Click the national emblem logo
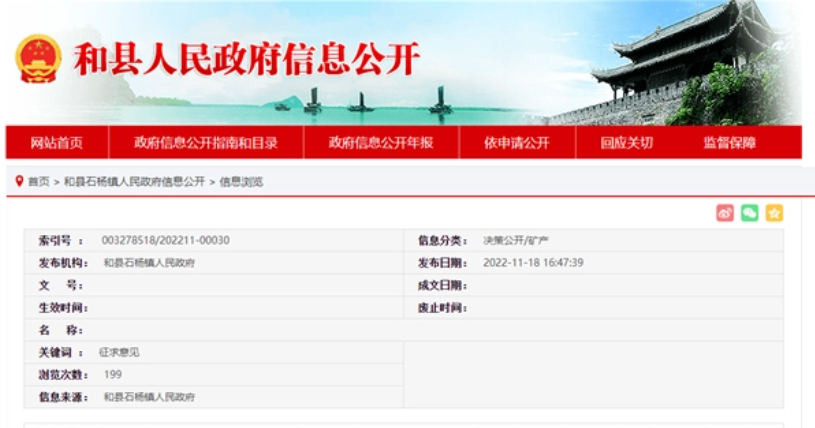815x428 pixels. [38, 59]
